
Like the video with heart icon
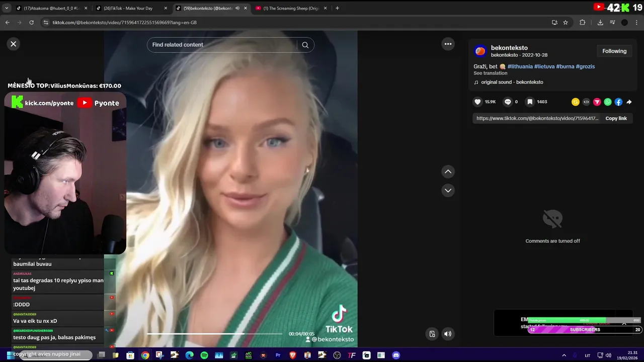[x=477, y=102]
